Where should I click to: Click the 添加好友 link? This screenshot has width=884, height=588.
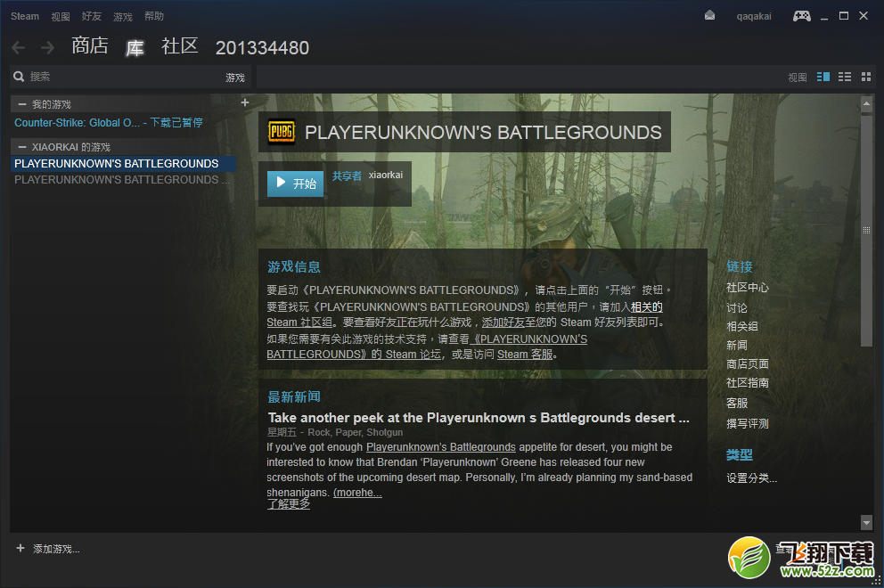tap(503, 323)
